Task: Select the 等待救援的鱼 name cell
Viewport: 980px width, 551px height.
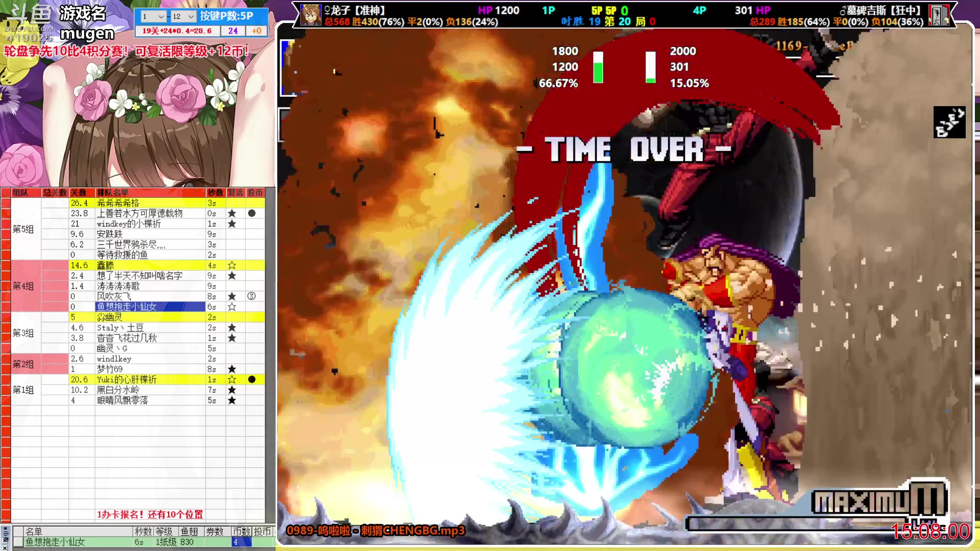Action: [150, 255]
